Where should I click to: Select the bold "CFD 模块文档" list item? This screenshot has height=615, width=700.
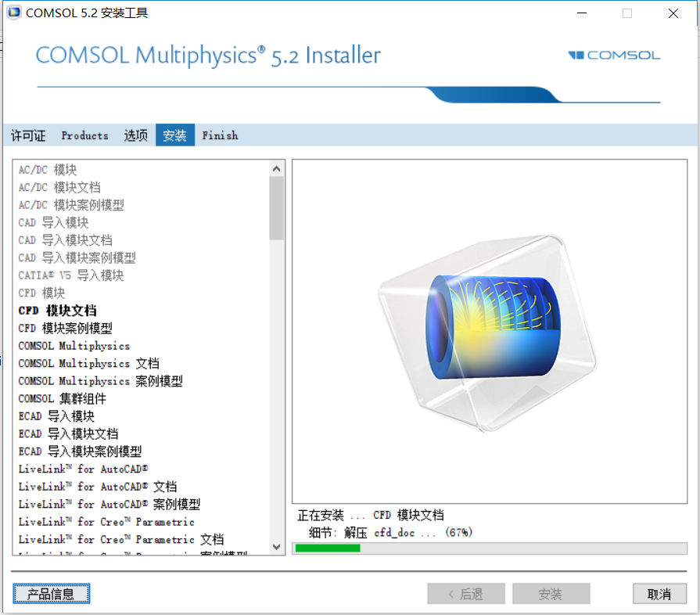(x=58, y=311)
